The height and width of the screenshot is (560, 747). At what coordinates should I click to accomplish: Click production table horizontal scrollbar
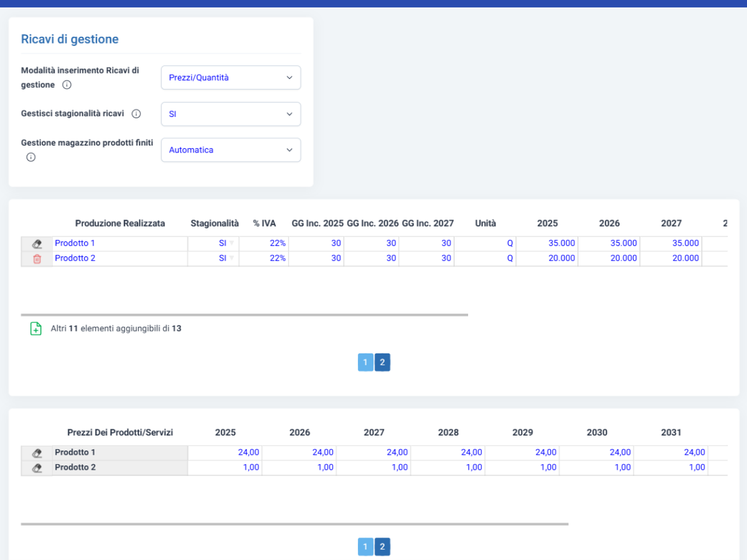244,315
